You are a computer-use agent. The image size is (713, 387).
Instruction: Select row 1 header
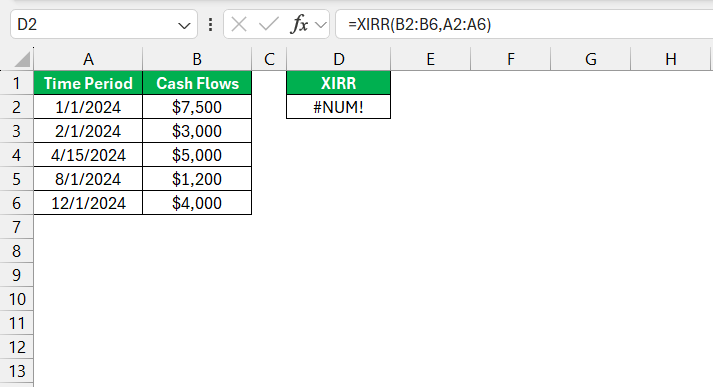pos(16,83)
